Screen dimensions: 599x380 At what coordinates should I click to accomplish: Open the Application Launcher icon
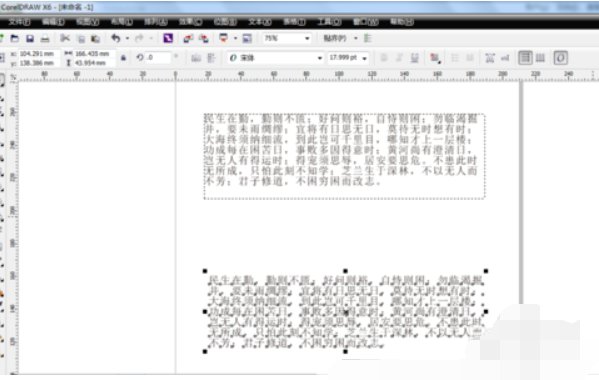pyautogui.click(x=223, y=38)
